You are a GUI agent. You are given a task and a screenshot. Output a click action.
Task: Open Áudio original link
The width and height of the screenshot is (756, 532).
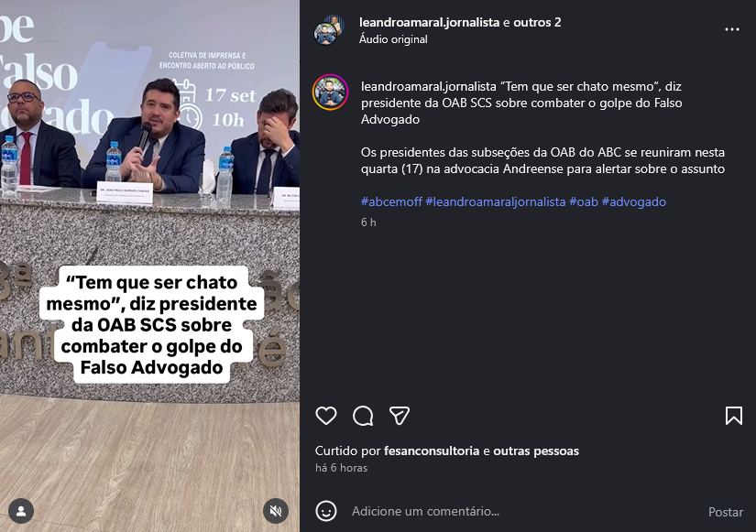393,39
